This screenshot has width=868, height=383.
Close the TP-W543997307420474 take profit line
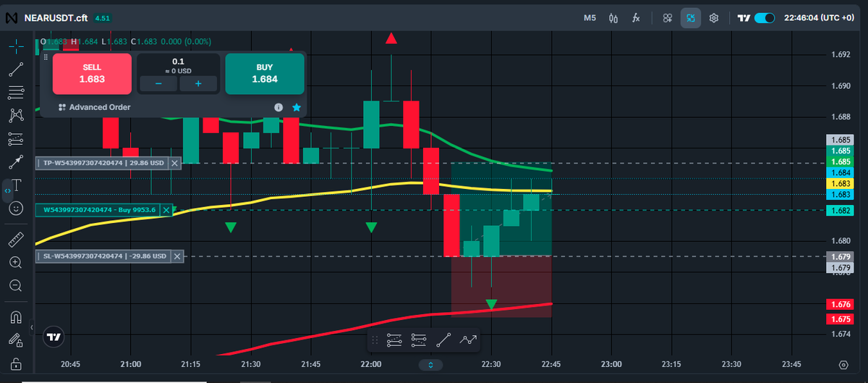[174, 164]
